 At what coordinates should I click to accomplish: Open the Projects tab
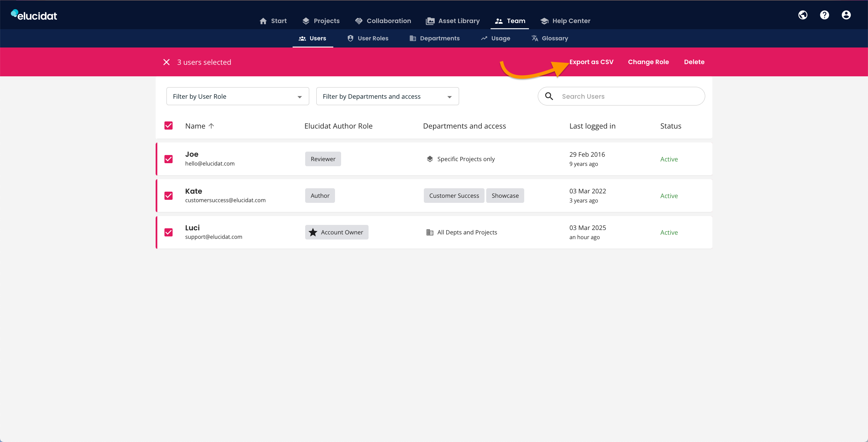point(321,21)
